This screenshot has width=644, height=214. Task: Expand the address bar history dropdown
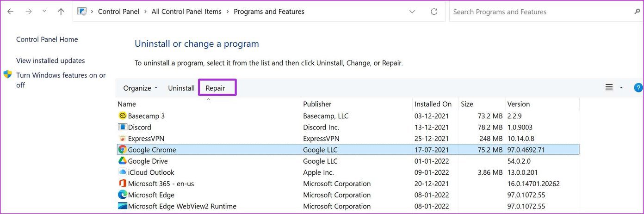click(x=412, y=12)
